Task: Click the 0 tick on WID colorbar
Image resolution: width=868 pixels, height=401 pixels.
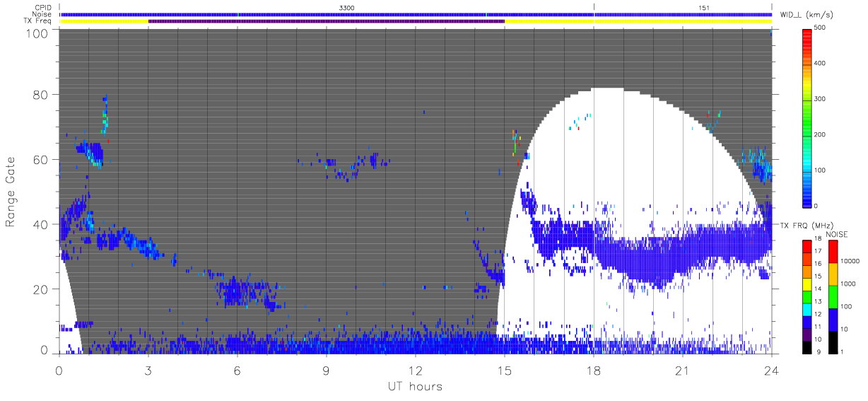Action: (816, 206)
